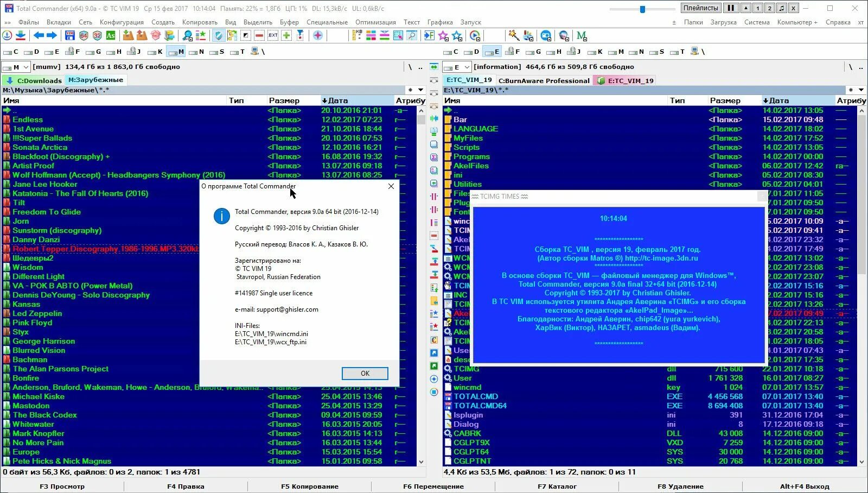
Task: Open left panel directory history arrow
Action: click(420, 90)
